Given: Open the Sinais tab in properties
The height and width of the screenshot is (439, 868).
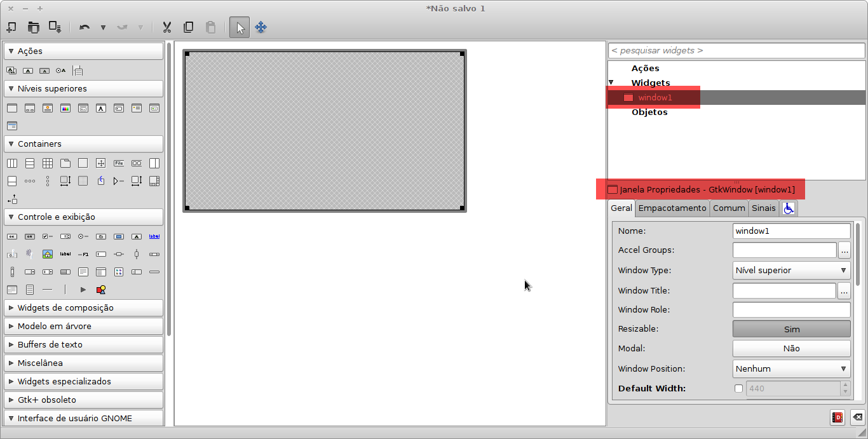Looking at the screenshot, I should (x=763, y=208).
